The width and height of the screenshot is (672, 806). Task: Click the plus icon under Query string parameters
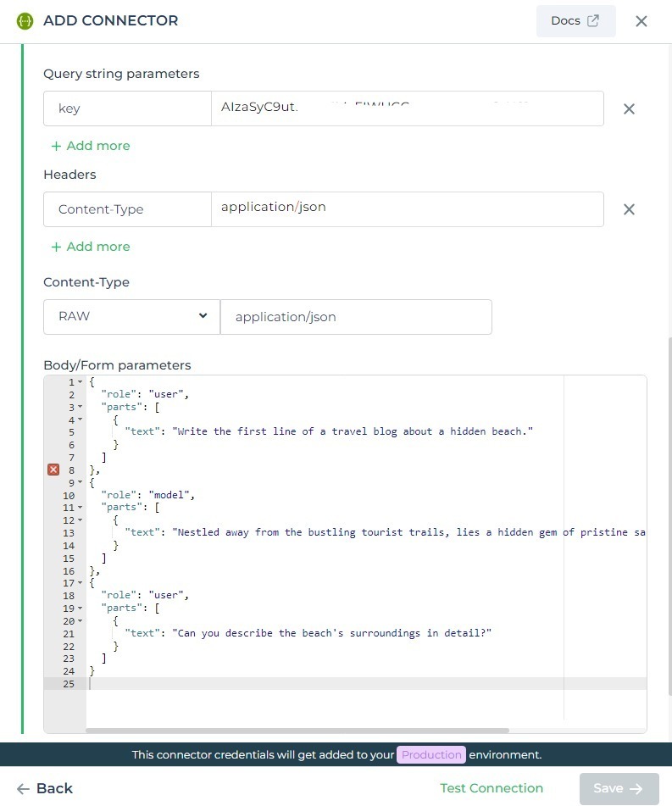click(56, 146)
